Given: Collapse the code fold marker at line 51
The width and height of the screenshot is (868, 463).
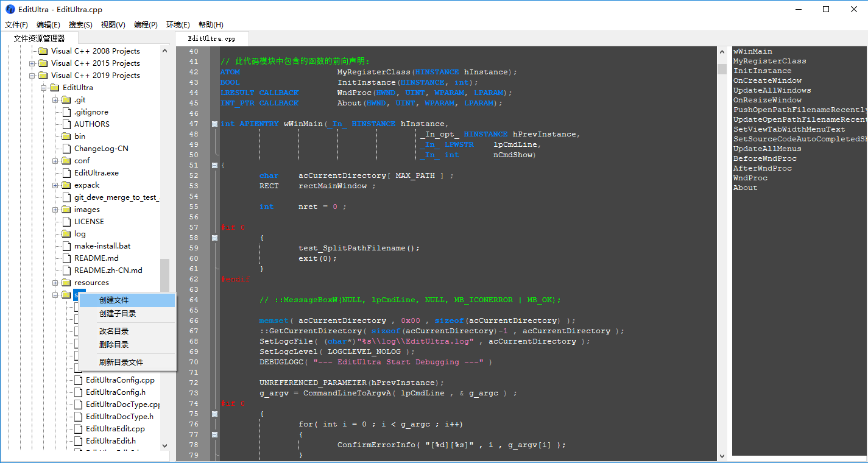Looking at the screenshot, I should 214,164.
